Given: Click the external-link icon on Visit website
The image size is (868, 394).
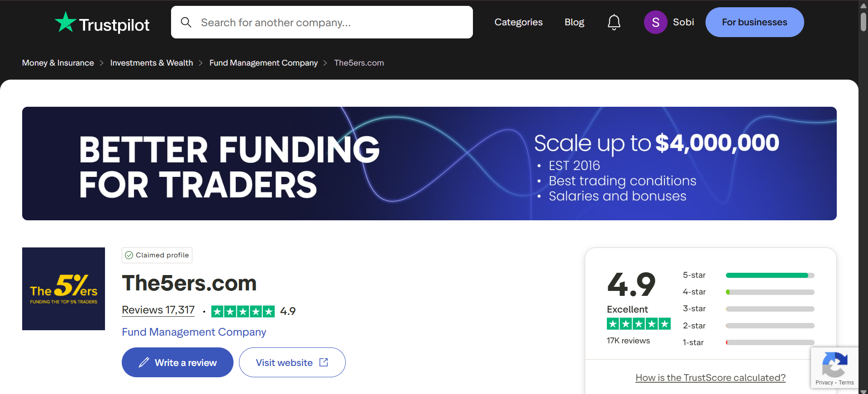Looking at the screenshot, I should pos(324,362).
